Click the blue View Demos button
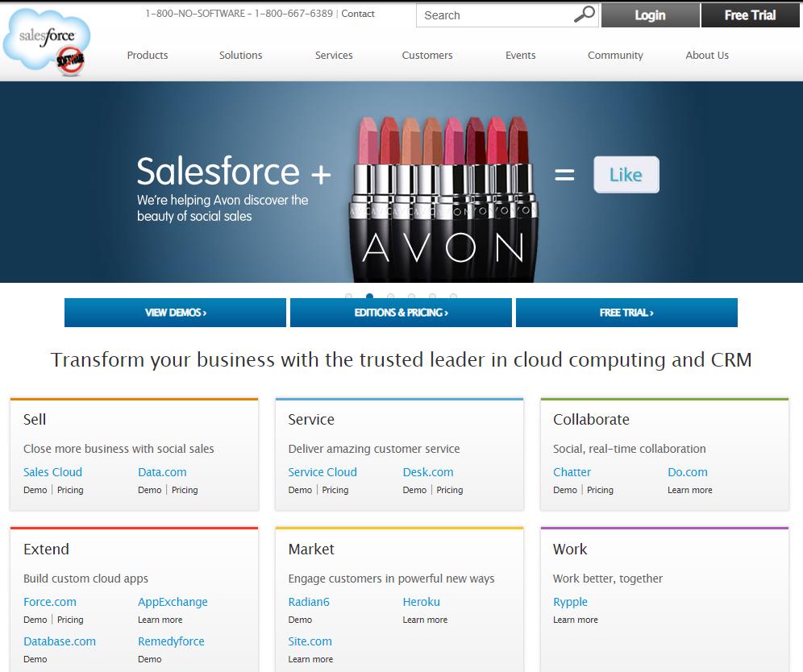Viewport: 803px width, 672px height. [x=175, y=313]
